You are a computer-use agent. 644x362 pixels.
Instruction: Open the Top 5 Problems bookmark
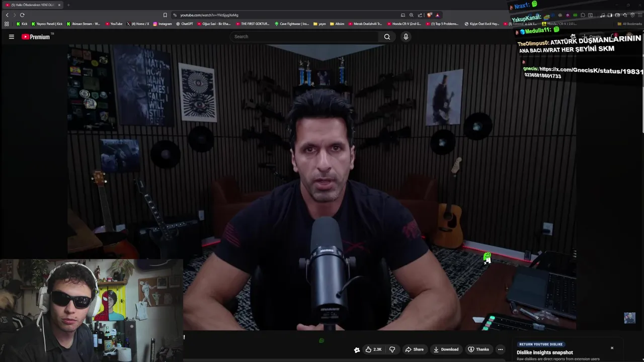(442, 24)
